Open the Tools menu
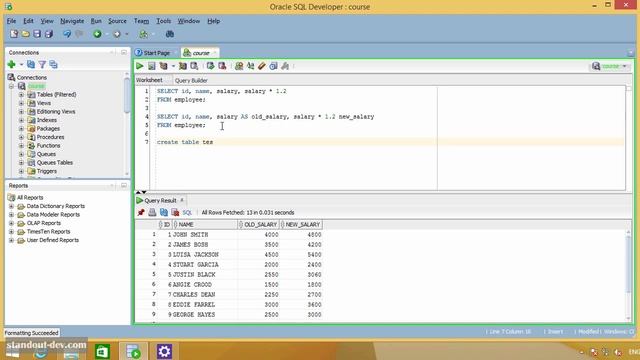The height and width of the screenshot is (360, 640). pos(163,21)
